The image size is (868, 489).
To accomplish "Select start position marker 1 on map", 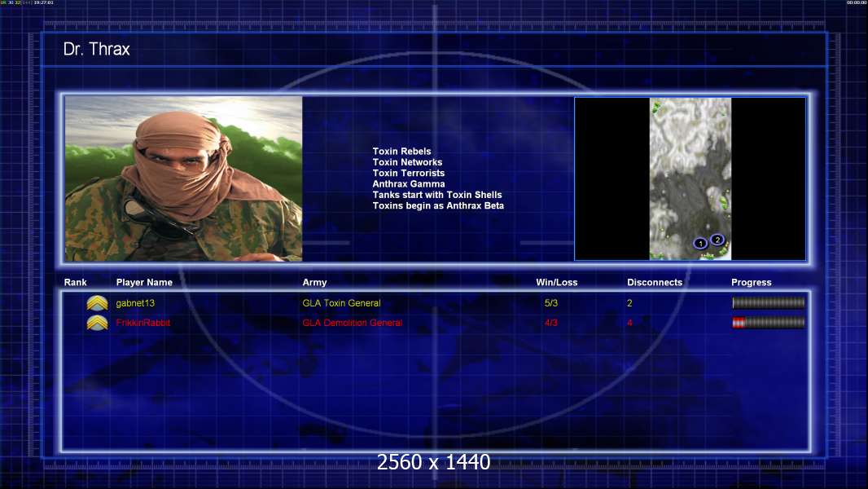I will [x=700, y=243].
